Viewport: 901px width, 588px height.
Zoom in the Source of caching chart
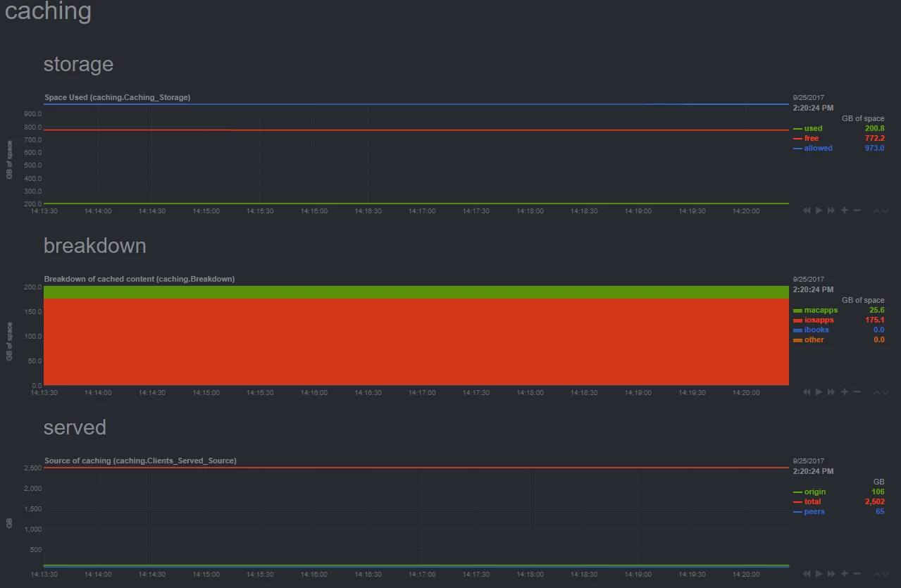click(x=844, y=574)
